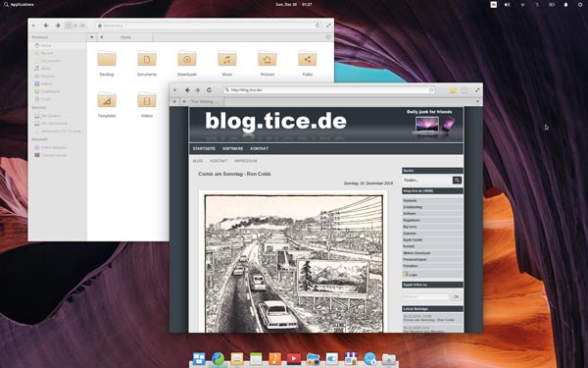588x368 pixels.
Task: Open tab history button in Files
Action: tap(327, 37)
